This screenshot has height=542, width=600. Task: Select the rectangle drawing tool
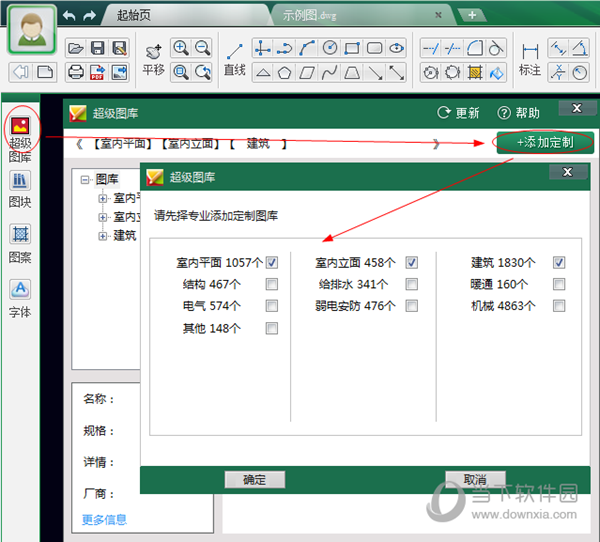pyautogui.click(x=352, y=48)
